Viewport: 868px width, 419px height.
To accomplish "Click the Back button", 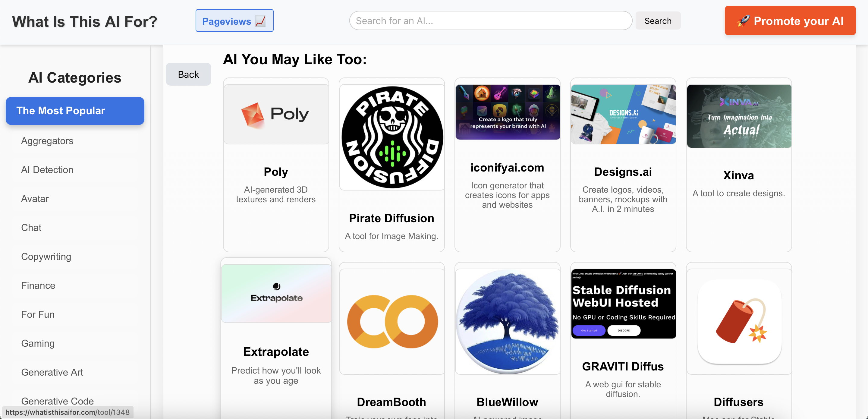I will tap(188, 74).
